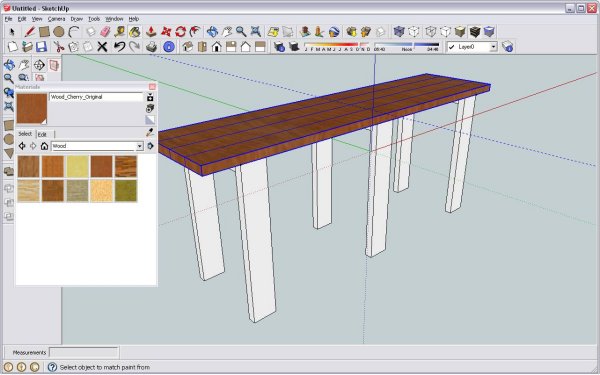The height and width of the screenshot is (375, 600).
Task: Select the Orbit tool in top toolbar
Action: [212, 32]
